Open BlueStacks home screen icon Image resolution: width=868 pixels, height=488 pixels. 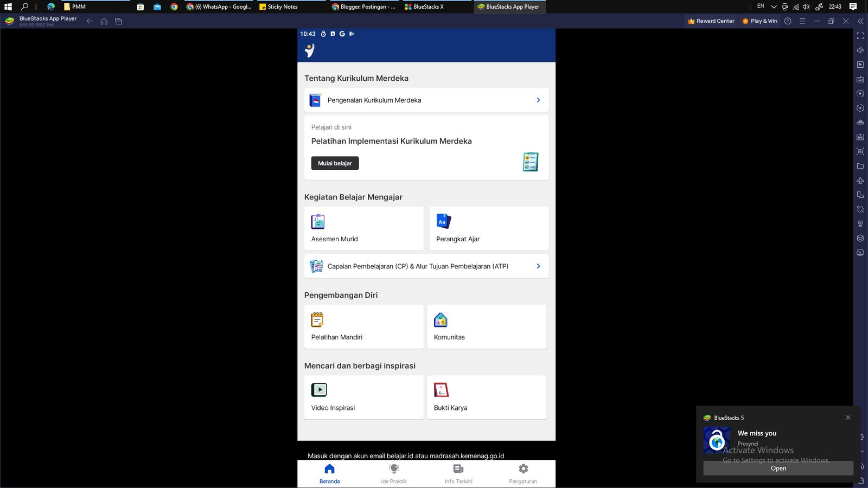tap(104, 21)
